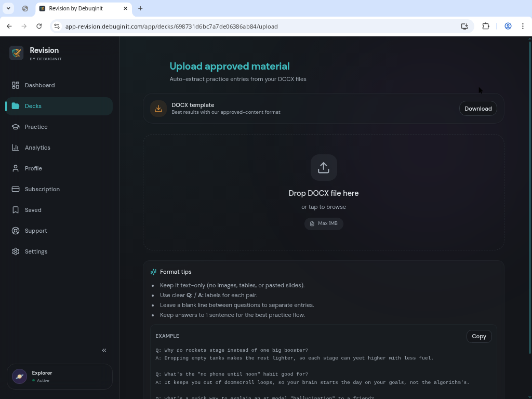Viewport: 532px width, 399px height.
Task: Copy the example Q and A text
Action: pos(478,336)
